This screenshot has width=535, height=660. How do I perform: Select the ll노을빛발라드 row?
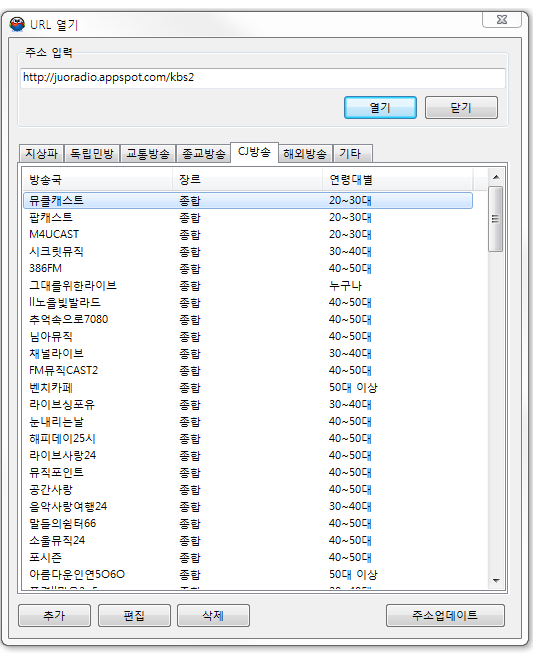[x=248, y=303]
